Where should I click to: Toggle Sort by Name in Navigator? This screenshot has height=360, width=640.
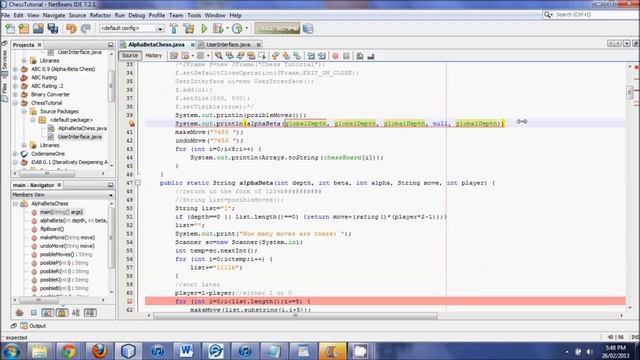tap(76, 313)
